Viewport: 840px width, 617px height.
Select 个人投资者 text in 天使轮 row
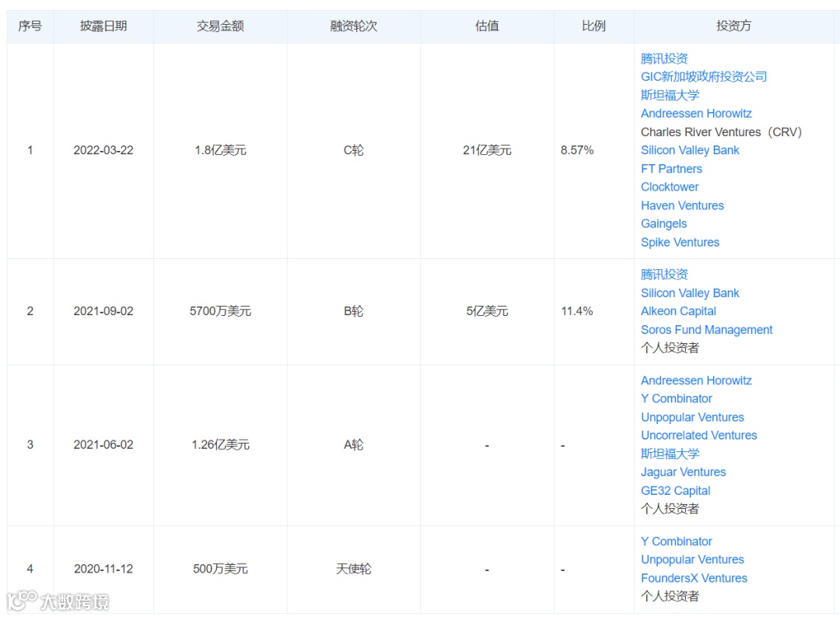670,596
